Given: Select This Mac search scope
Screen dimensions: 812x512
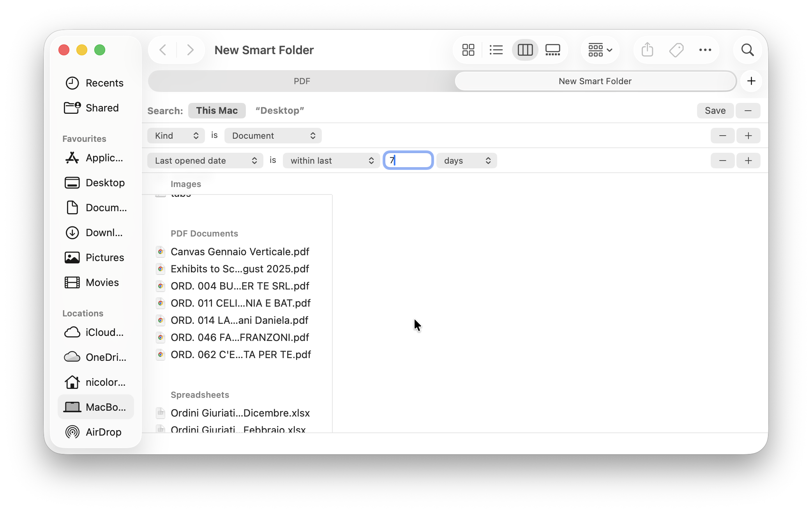Looking at the screenshot, I should click(x=217, y=110).
